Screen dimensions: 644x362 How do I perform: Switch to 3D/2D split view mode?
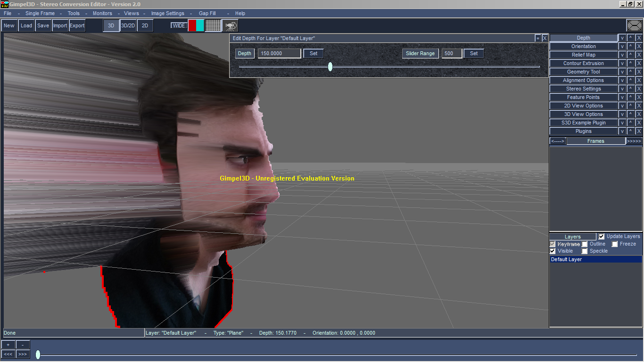(x=128, y=25)
